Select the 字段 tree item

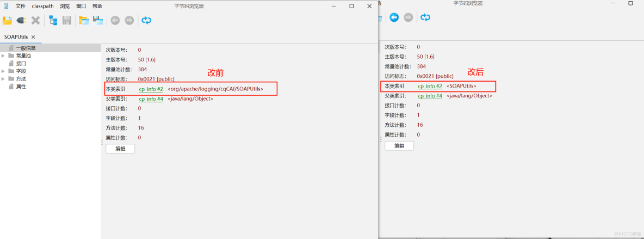pos(21,71)
